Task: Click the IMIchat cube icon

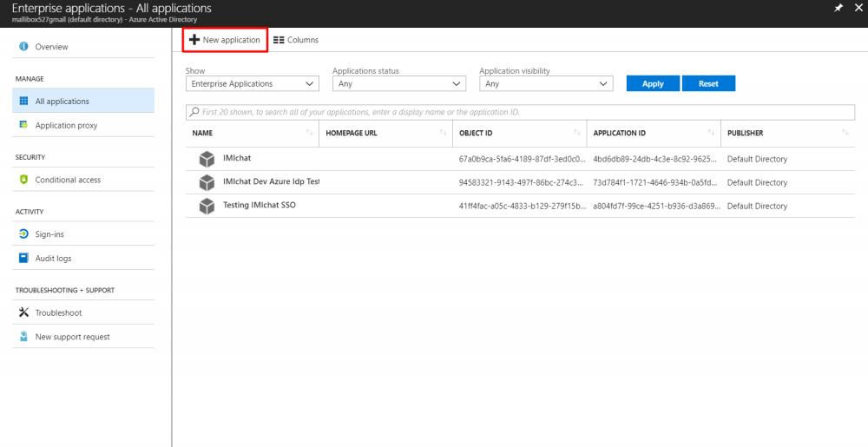Action: click(x=207, y=160)
